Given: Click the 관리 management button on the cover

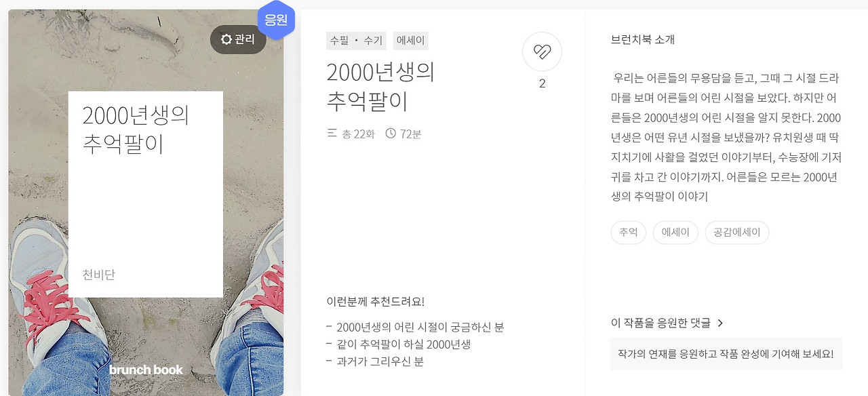Looking at the screenshot, I should pos(238,39).
